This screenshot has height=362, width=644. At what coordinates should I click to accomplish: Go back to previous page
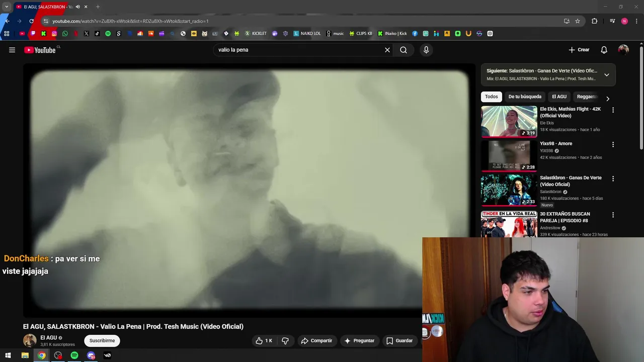pyautogui.click(x=7, y=21)
